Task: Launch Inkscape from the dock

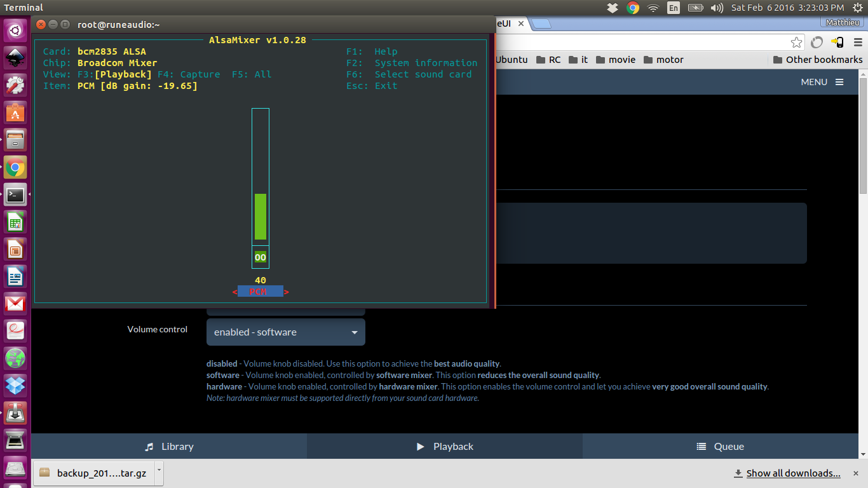Action: click(x=15, y=57)
